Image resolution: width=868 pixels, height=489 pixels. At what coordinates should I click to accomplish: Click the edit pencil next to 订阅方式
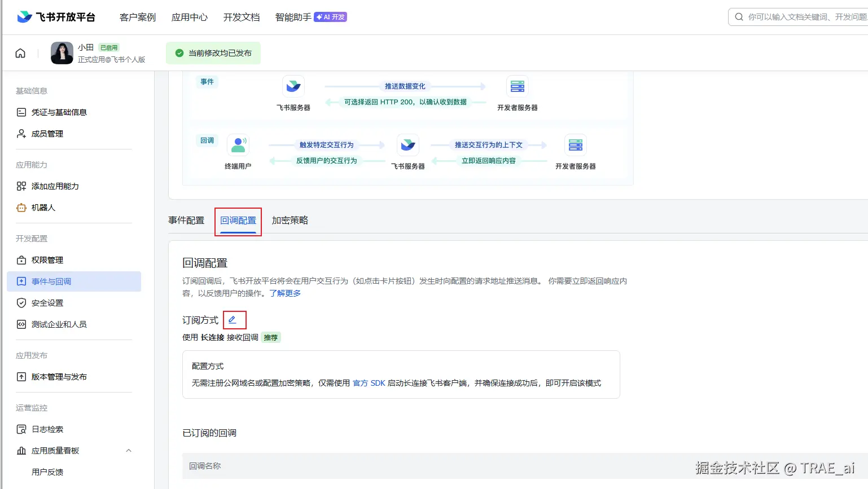233,320
